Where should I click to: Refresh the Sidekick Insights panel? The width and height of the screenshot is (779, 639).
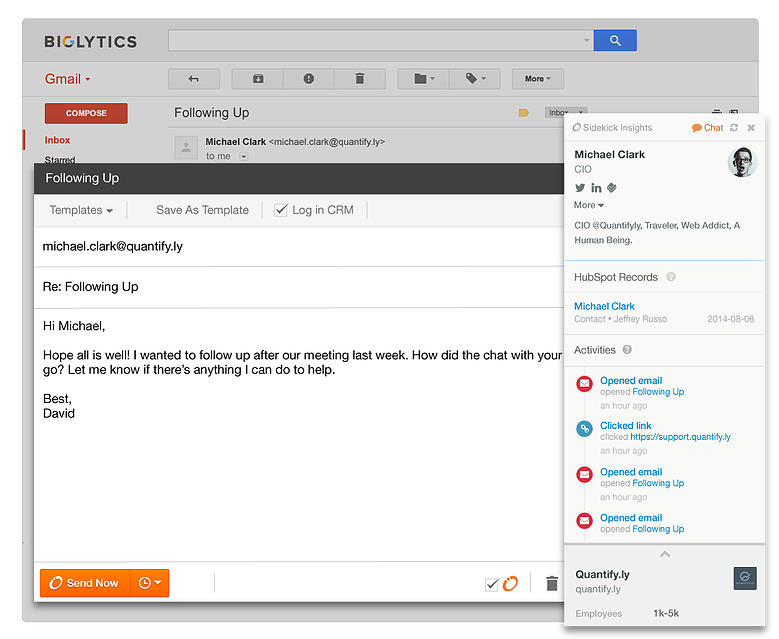(734, 128)
